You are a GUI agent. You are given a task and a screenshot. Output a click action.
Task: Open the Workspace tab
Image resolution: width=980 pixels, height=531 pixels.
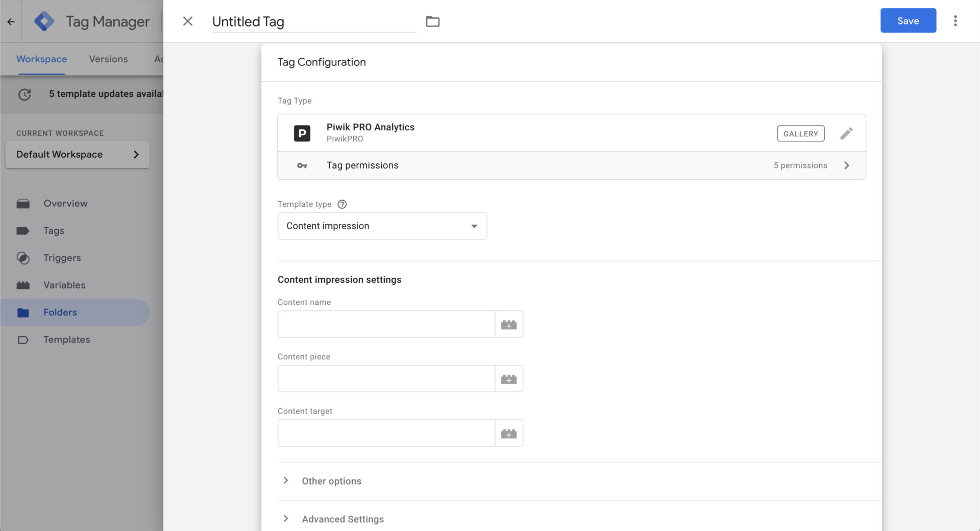tap(41, 59)
